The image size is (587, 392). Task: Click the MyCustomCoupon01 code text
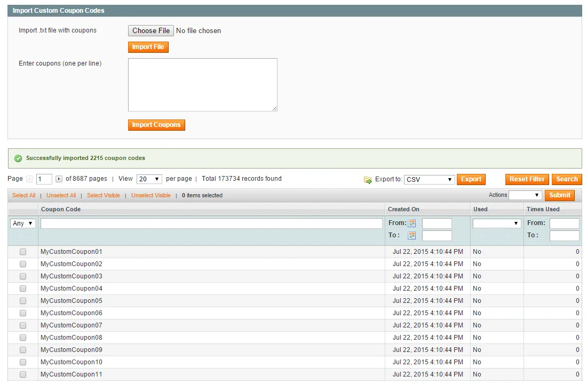point(71,252)
